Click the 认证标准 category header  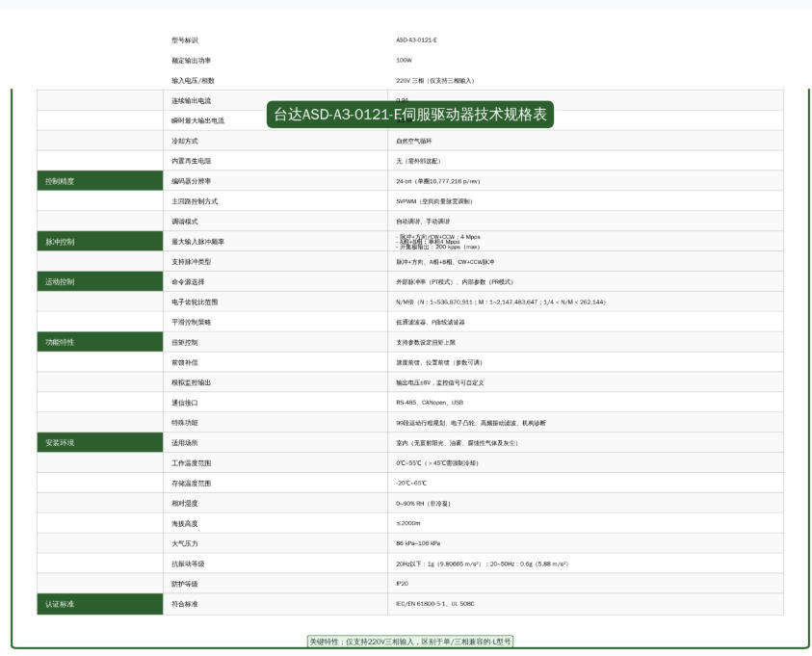coord(99,604)
